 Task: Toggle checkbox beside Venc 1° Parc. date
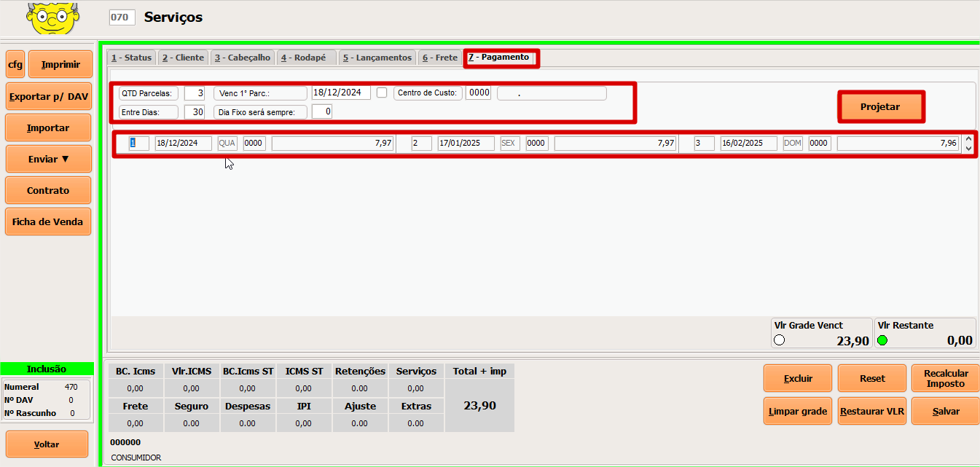[x=382, y=93]
